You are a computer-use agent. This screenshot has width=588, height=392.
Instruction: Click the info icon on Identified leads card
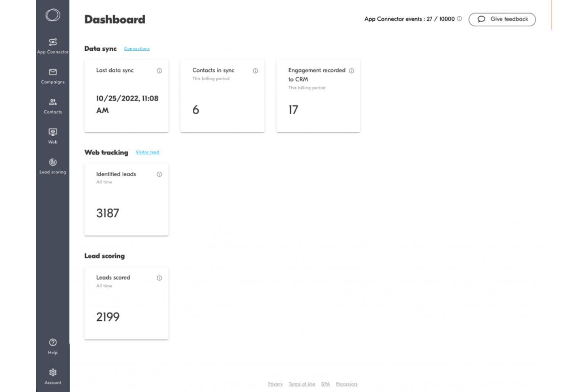[160, 174]
